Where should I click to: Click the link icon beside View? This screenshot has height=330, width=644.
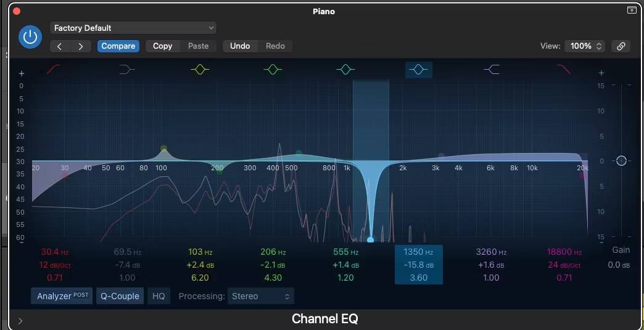(x=621, y=46)
